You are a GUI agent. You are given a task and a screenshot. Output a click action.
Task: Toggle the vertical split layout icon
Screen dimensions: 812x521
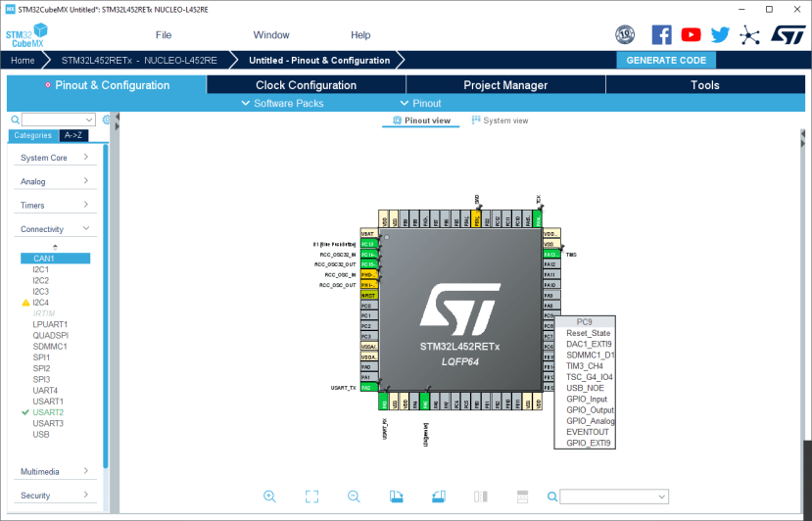point(481,497)
